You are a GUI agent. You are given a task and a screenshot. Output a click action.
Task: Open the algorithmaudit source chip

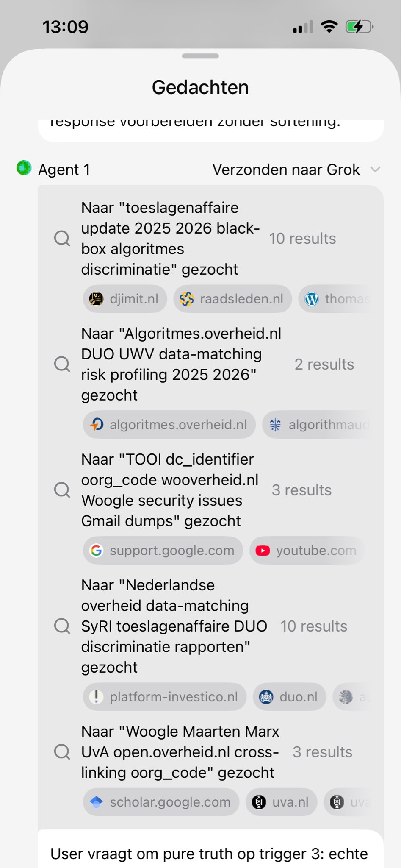(318, 425)
